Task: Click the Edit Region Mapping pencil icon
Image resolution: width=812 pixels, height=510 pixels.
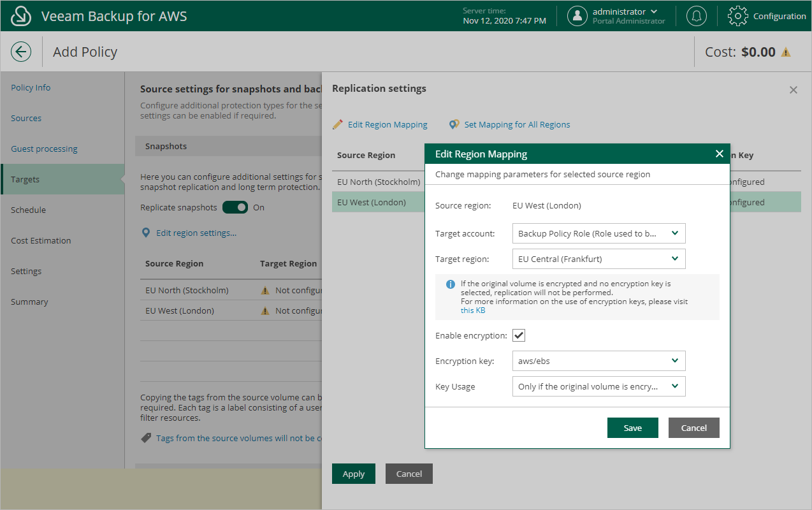Action: [x=338, y=124]
